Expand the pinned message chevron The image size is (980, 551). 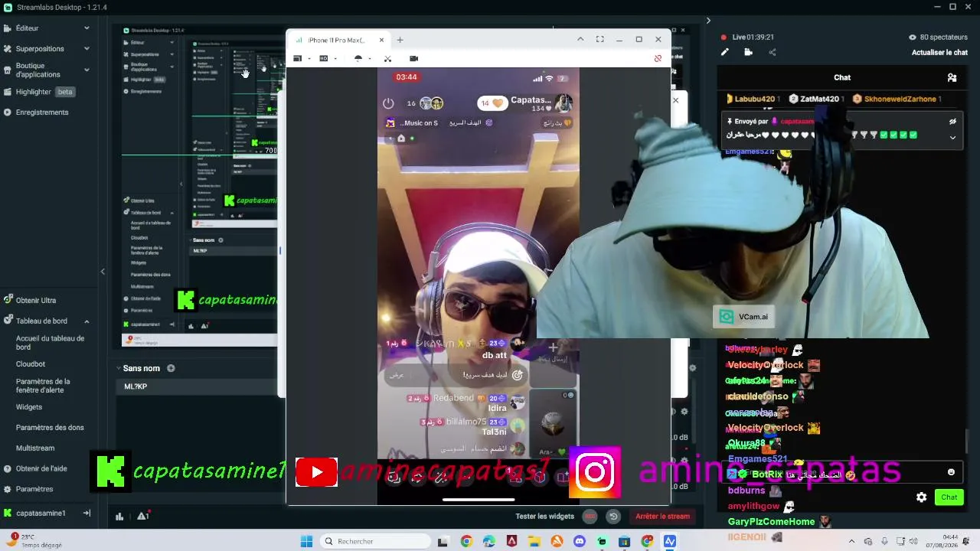[952, 138]
